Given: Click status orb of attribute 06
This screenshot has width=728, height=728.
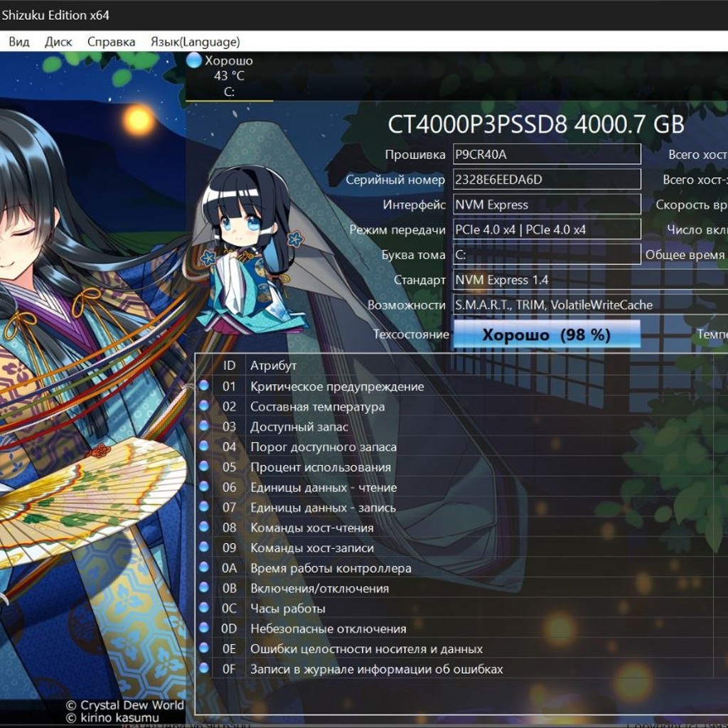Looking at the screenshot, I should (x=203, y=486).
